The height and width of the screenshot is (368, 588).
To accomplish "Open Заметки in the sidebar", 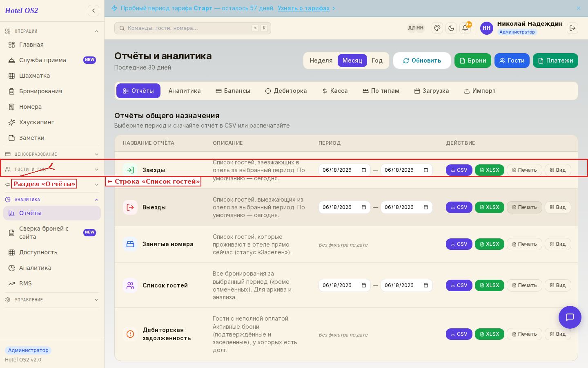I will tap(52, 138).
